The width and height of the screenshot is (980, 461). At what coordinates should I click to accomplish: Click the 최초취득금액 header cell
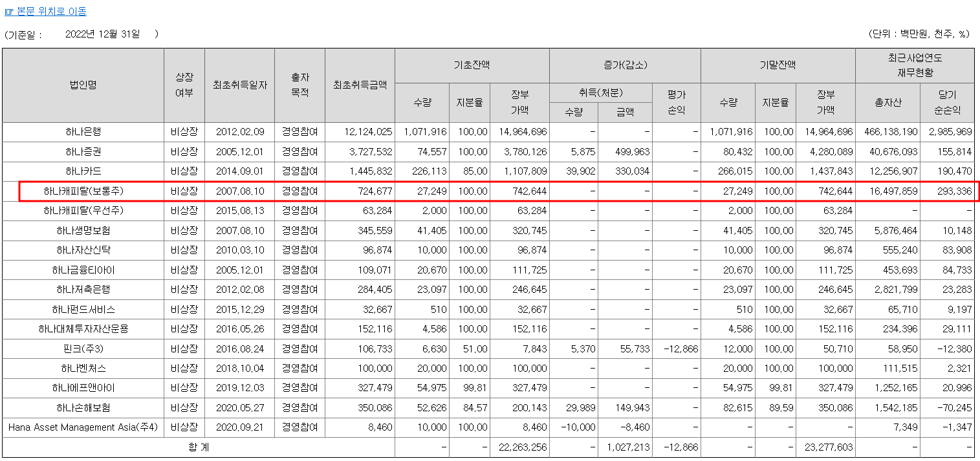[360, 85]
